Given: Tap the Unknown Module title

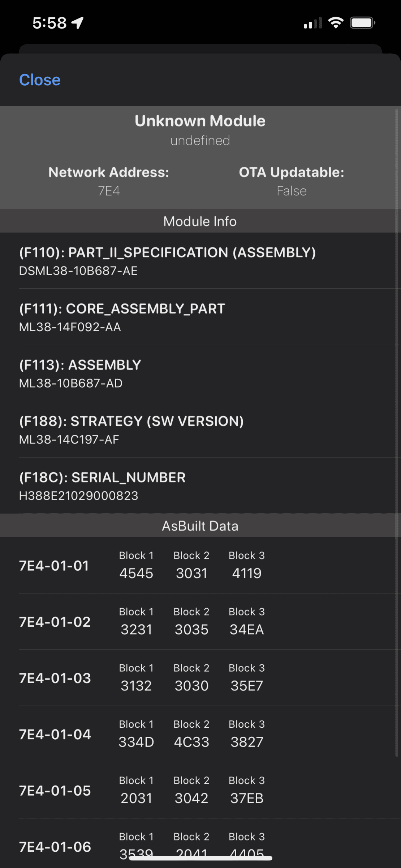Looking at the screenshot, I should pos(200,121).
